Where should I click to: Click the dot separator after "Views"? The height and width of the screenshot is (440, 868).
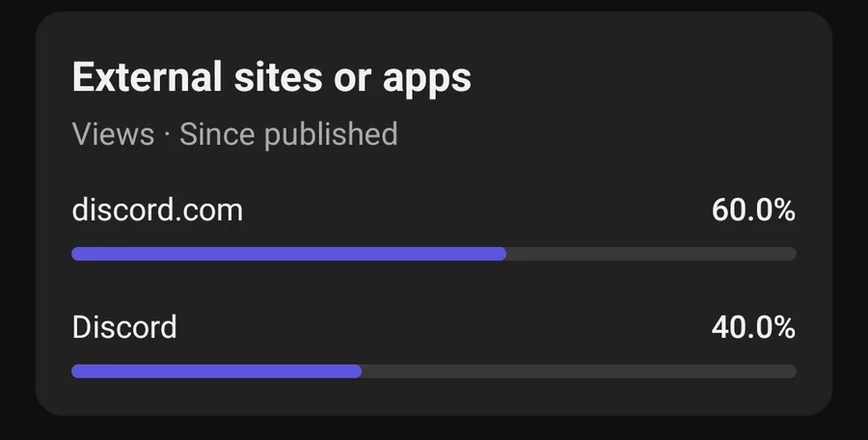[167, 135]
